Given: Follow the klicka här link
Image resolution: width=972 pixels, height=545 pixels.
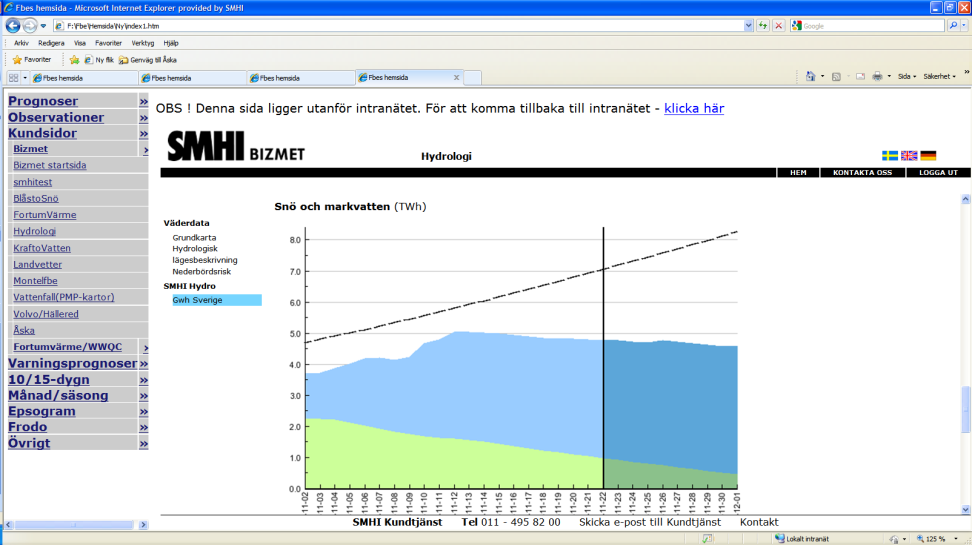Looking at the screenshot, I should [694, 108].
